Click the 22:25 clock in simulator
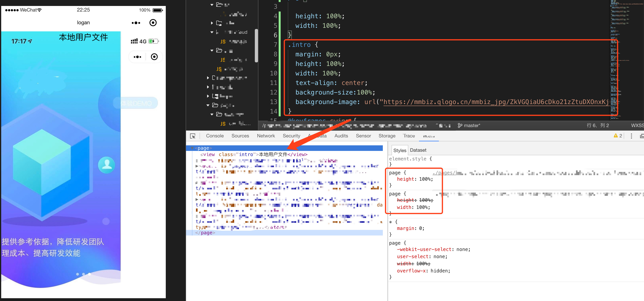Image resolution: width=644 pixels, height=301 pixels. [83, 10]
